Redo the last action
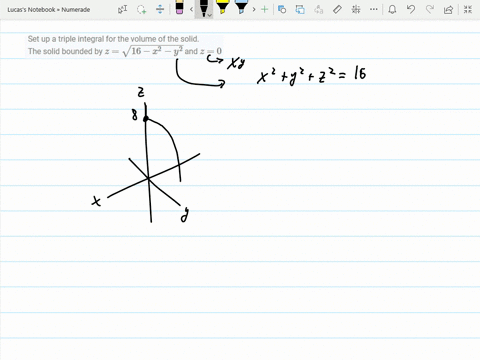The image size is (480, 360). 430,9
